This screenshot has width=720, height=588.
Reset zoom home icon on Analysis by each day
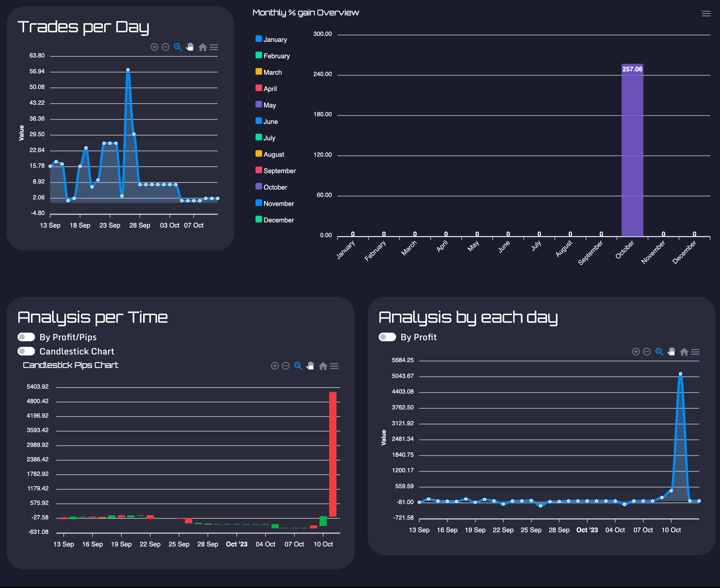(684, 352)
